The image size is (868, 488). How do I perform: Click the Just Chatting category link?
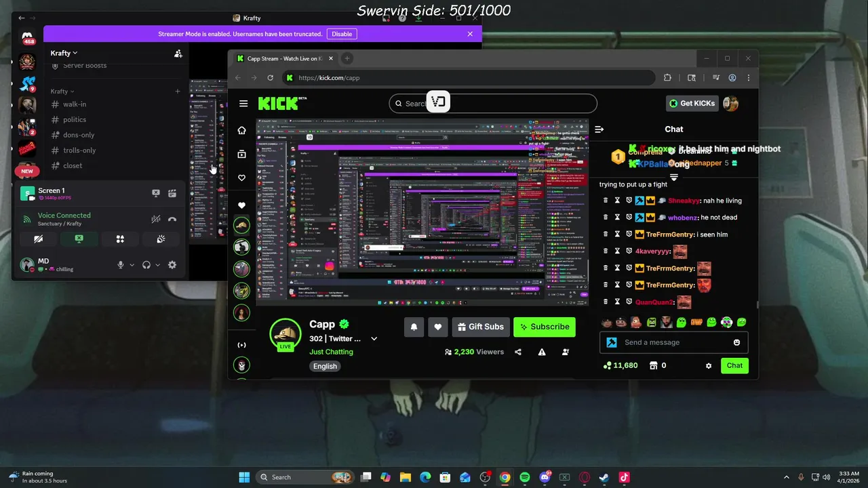pyautogui.click(x=331, y=352)
